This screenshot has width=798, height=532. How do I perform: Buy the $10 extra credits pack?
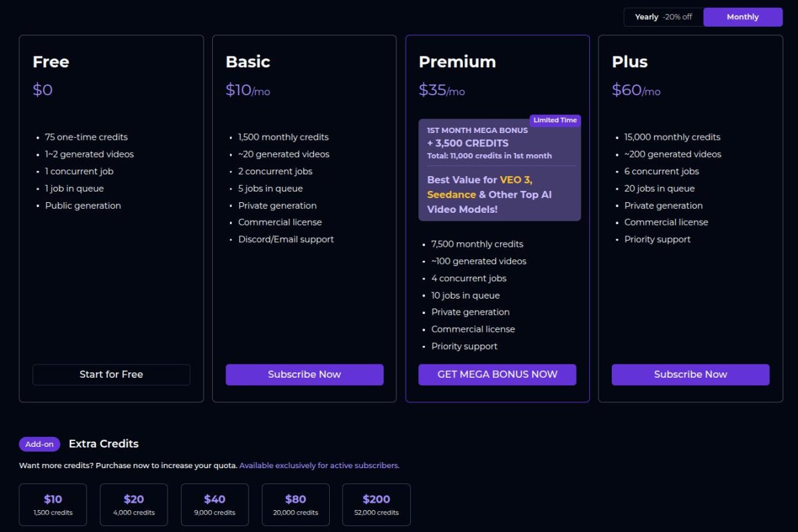coord(53,505)
